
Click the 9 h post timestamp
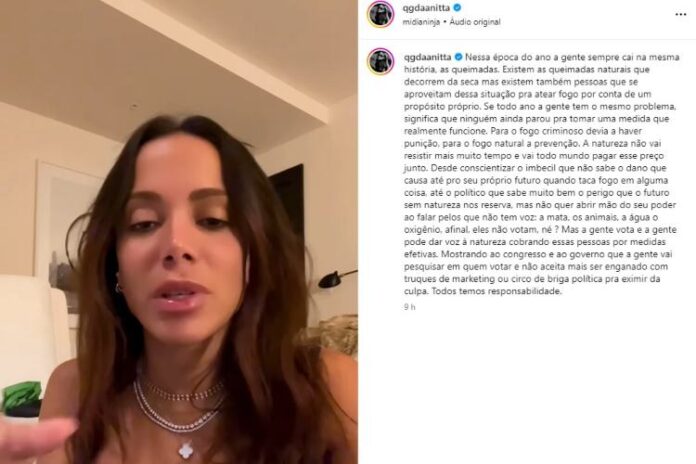click(x=410, y=307)
